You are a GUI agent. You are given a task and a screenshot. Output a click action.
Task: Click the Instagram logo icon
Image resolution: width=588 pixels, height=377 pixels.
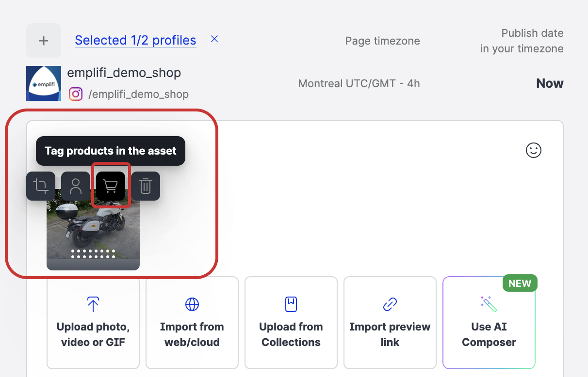[x=75, y=94]
